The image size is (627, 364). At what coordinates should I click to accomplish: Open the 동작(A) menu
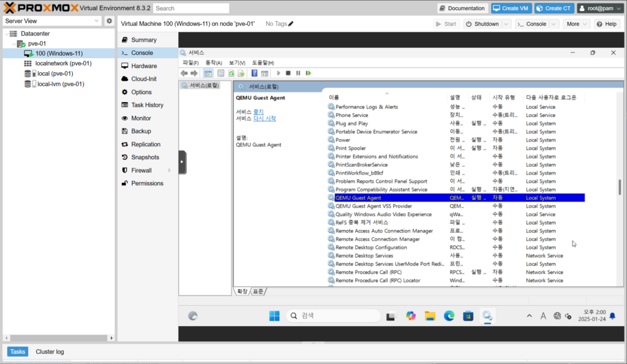coord(214,63)
